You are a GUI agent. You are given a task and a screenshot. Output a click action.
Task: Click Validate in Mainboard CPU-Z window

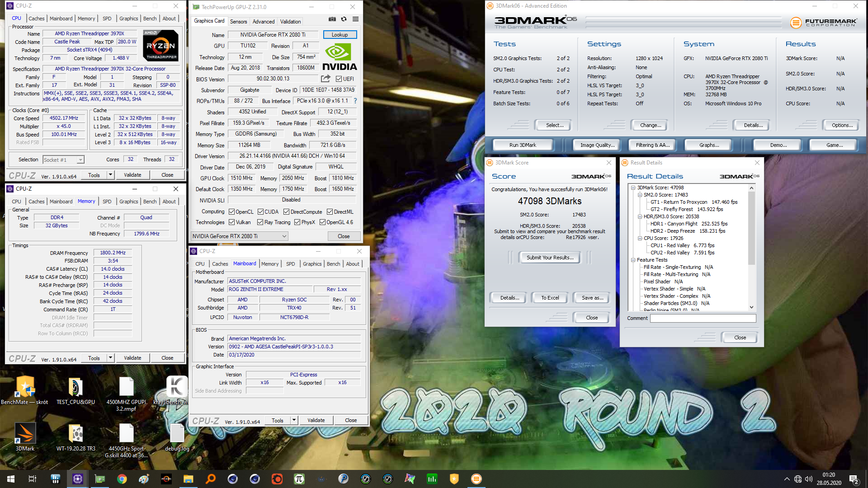click(316, 420)
